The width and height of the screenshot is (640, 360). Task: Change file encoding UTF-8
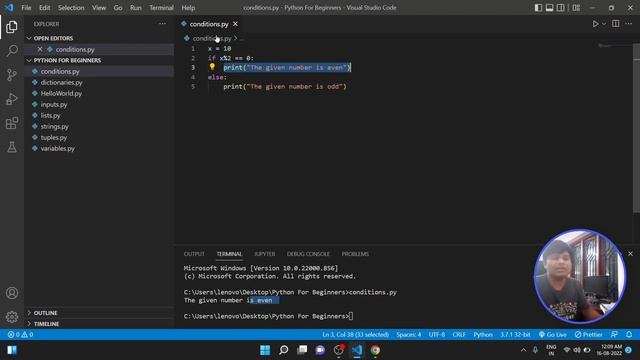(437, 334)
